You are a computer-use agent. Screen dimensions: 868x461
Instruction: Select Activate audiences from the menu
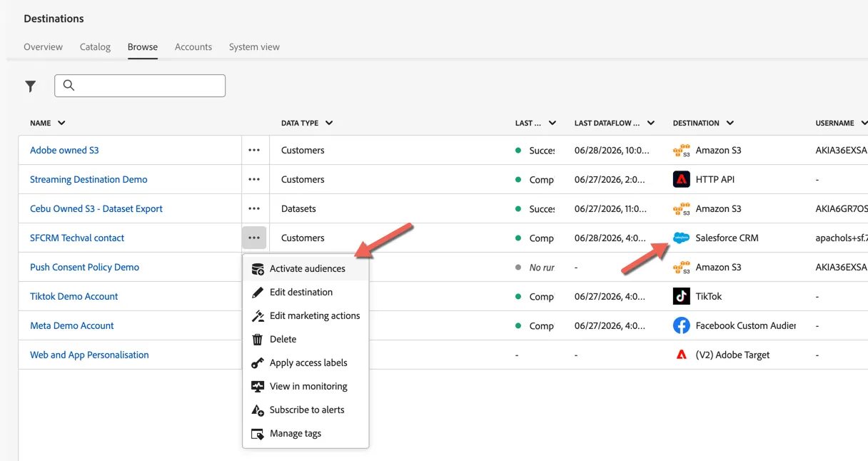pyautogui.click(x=306, y=269)
